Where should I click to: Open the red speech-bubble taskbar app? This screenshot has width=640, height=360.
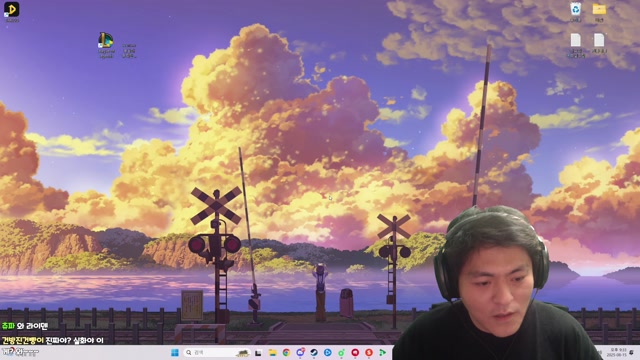355,353
